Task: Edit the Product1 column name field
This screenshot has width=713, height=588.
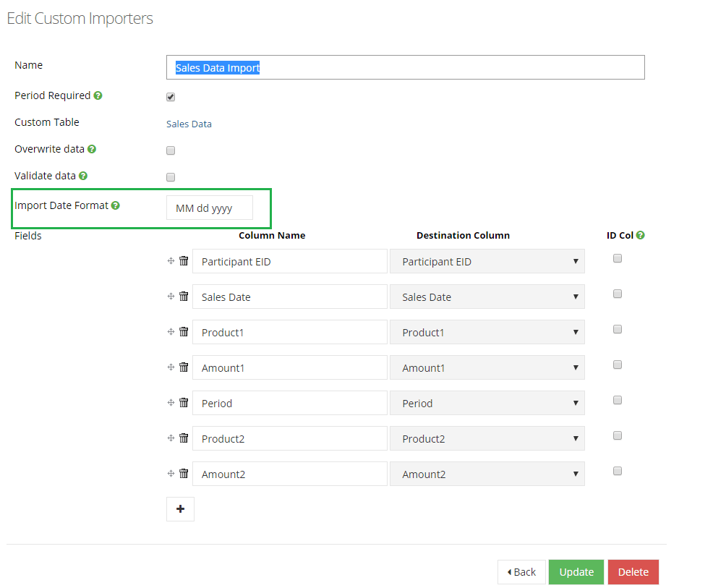Action: pos(290,332)
